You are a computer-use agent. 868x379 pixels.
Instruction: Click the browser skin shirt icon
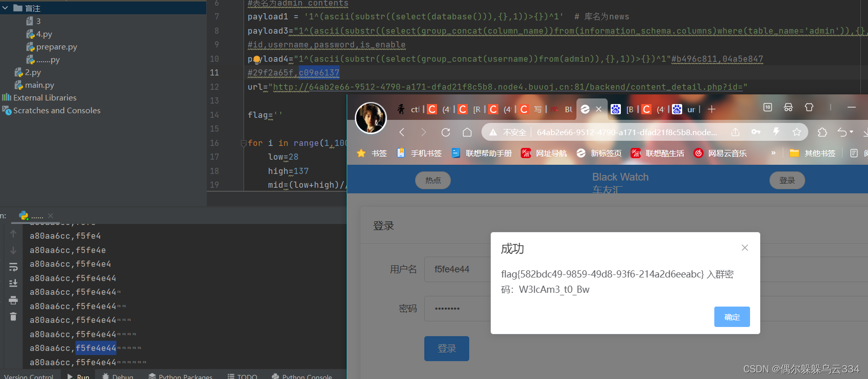pos(809,107)
